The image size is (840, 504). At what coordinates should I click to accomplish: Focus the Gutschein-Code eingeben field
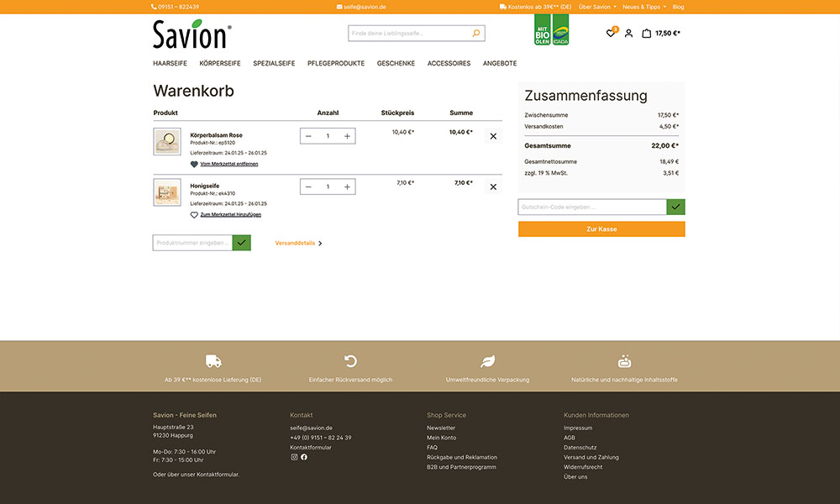pos(592,207)
